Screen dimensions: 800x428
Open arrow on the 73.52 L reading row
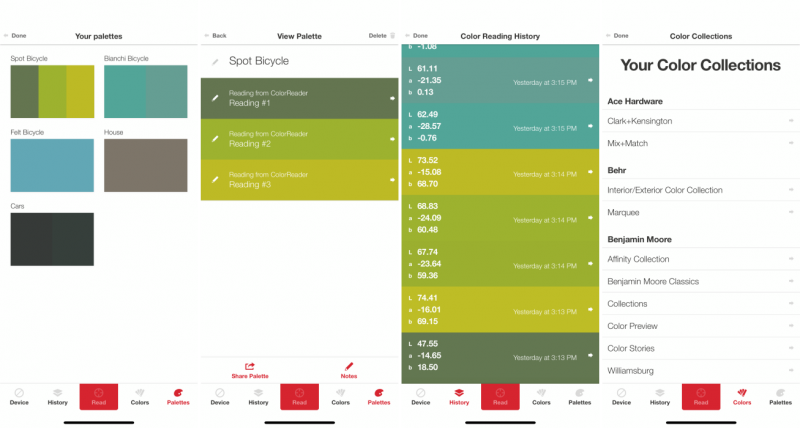(x=590, y=172)
